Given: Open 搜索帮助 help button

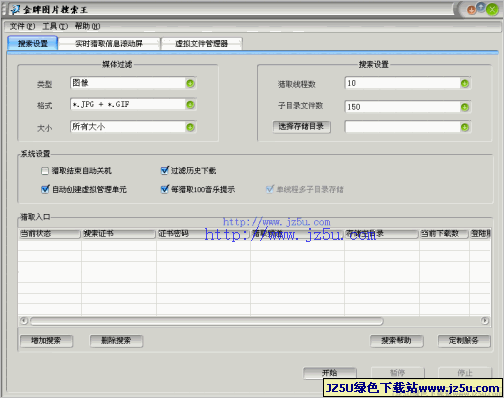Looking at the screenshot, I should point(397,341).
